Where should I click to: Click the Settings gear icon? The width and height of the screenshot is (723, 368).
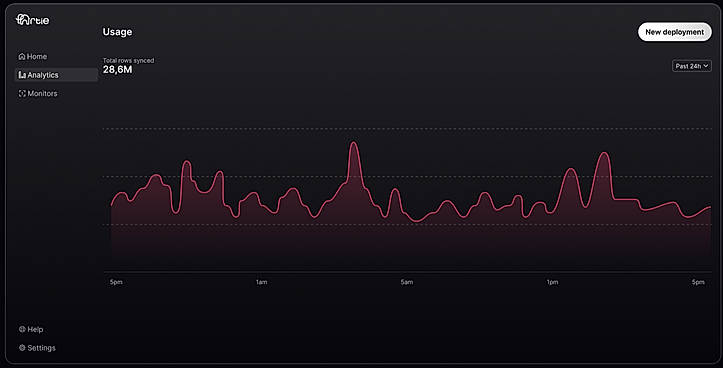tap(22, 348)
